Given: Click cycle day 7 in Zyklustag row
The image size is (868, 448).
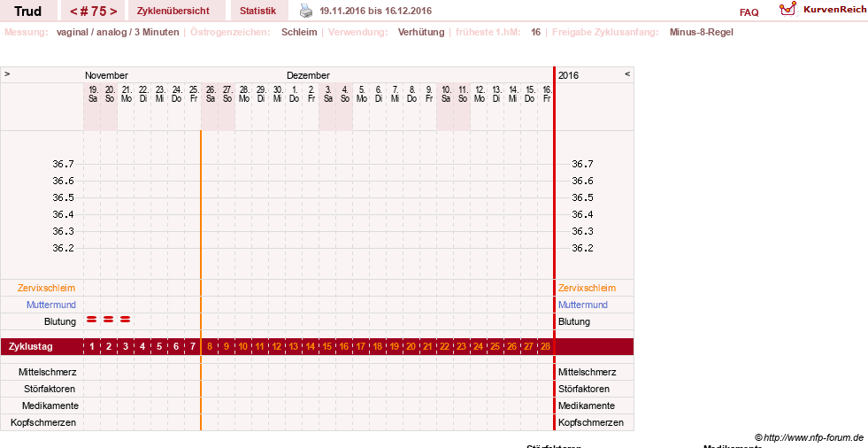Looking at the screenshot, I should pos(193,347).
